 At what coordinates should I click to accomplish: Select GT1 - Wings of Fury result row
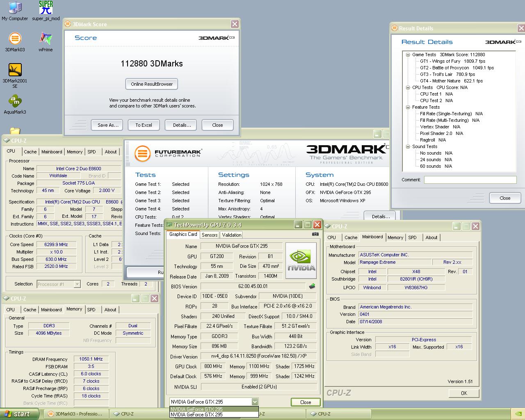[x=452, y=61]
